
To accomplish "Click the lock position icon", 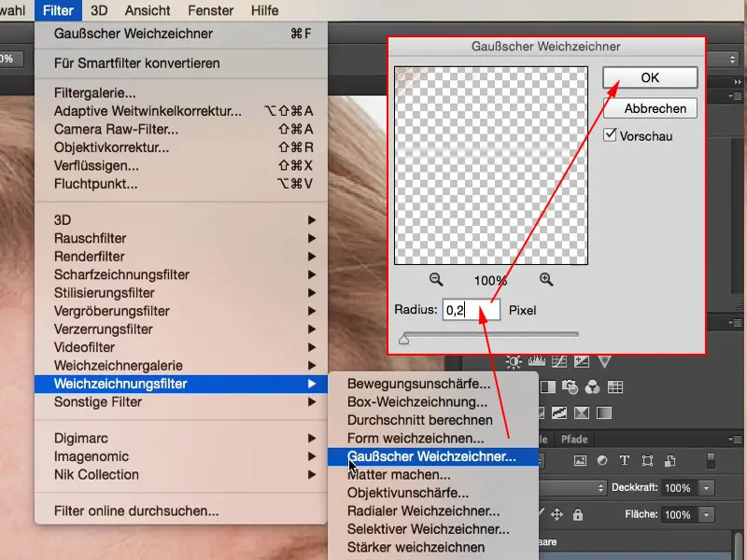I will (557, 514).
